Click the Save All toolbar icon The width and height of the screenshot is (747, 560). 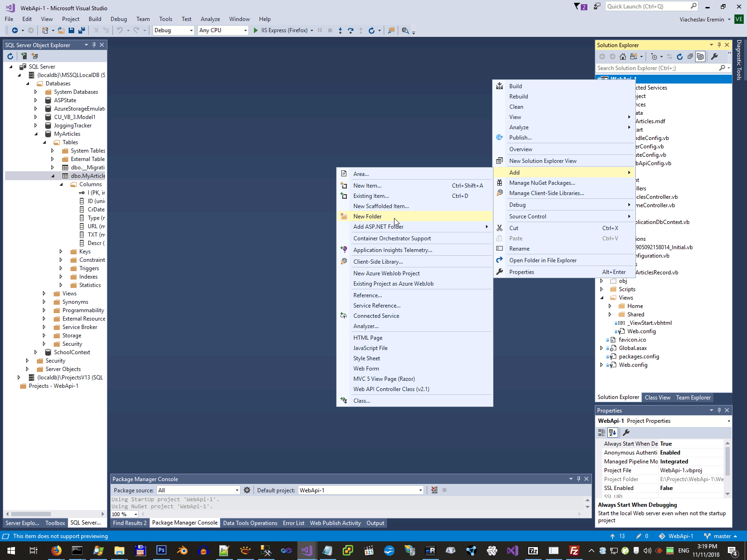click(x=82, y=30)
